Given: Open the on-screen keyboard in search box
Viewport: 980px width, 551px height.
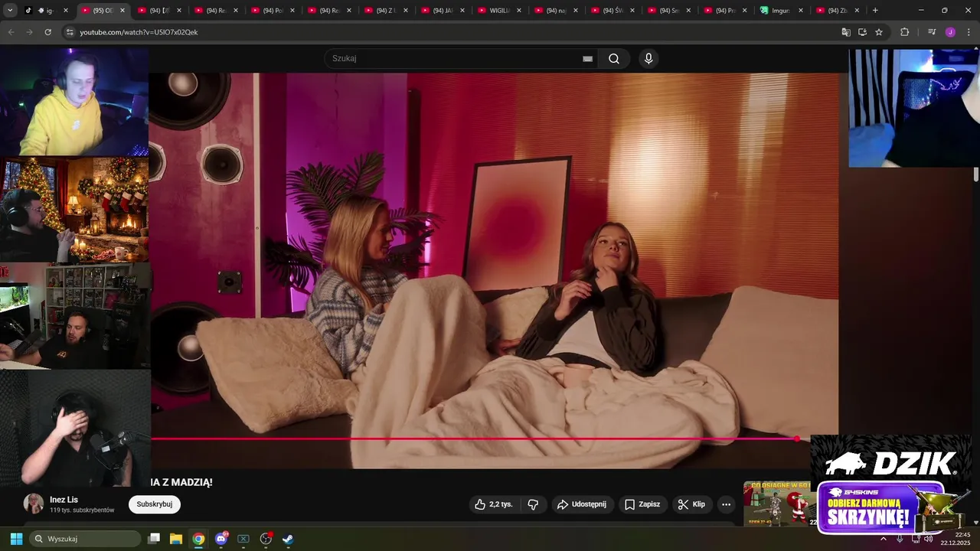Looking at the screenshot, I should click(588, 58).
